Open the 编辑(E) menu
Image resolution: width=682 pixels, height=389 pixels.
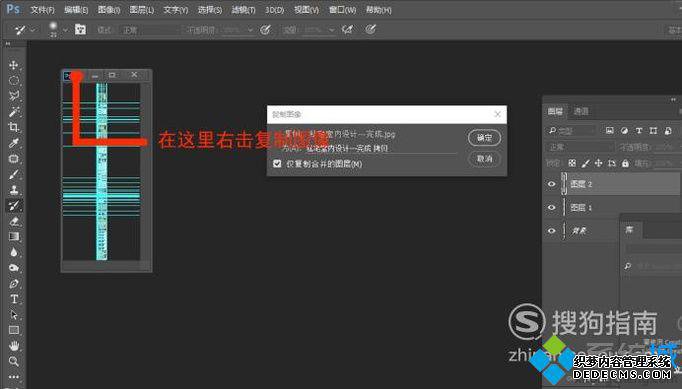(76, 10)
